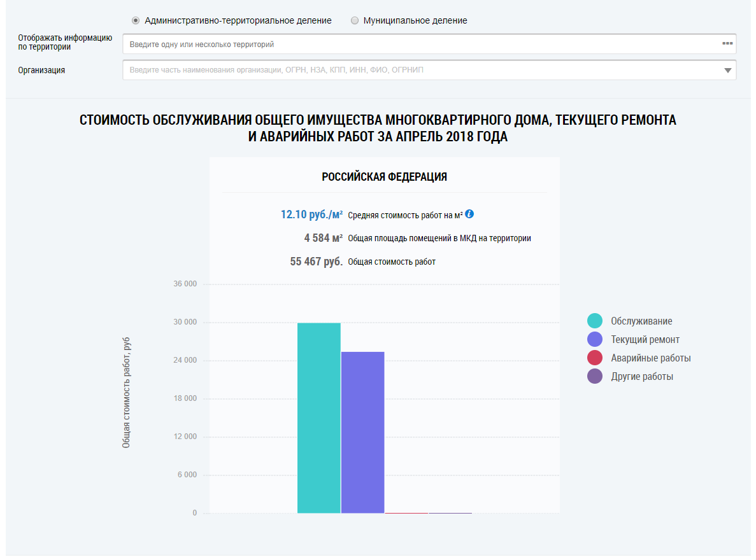Screen dimensions: 756x560
Task: Toggle Текущий ремонт legend color circle
Action: (x=595, y=339)
